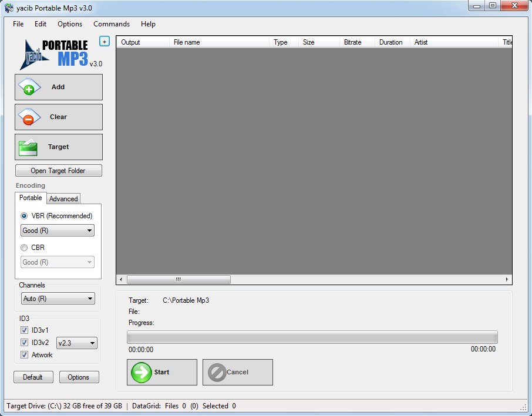Screen dimensions: 532x416
Task: Click the yacib Portable MP3 logo
Action: coord(60,54)
